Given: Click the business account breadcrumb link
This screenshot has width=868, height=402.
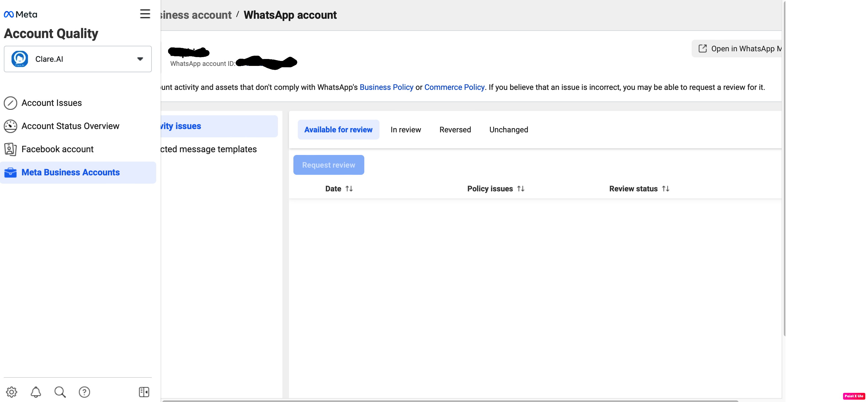Looking at the screenshot, I should (x=196, y=15).
